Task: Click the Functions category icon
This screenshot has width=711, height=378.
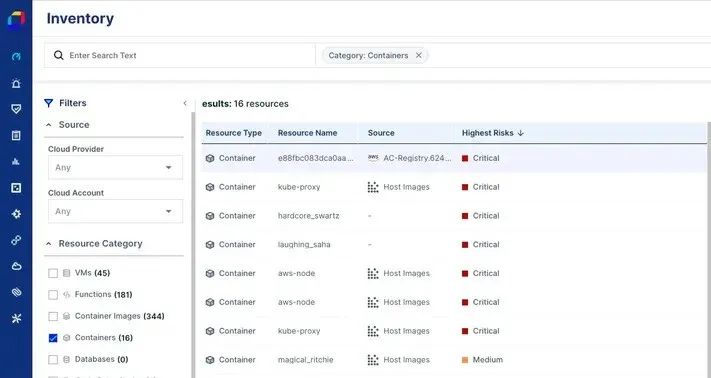Action: click(x=67, y=295)
